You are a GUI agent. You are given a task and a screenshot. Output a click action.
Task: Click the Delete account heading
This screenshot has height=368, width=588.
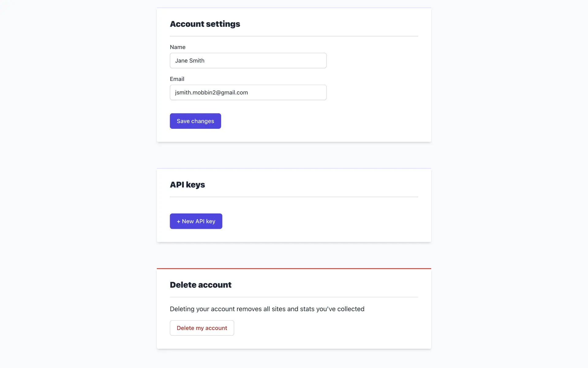point(201,285)
